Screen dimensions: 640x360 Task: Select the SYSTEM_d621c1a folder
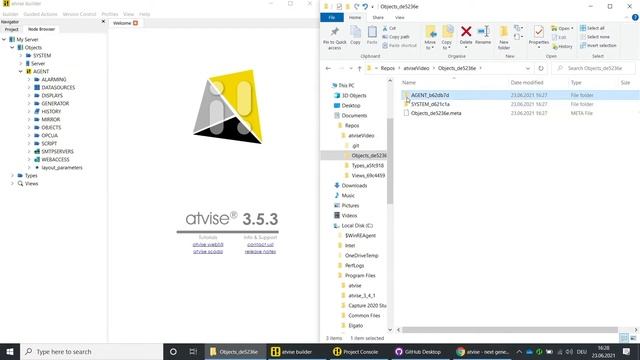[x=430, y=104]
